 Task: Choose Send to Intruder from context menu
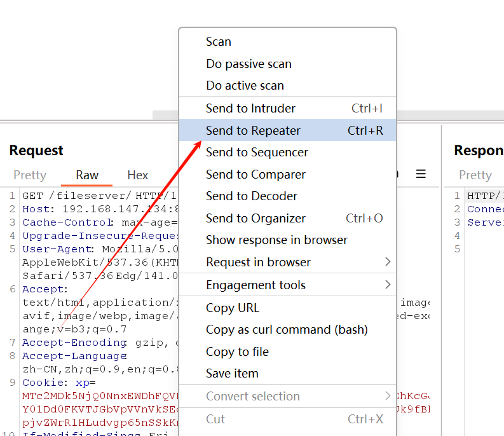[250, 109]
